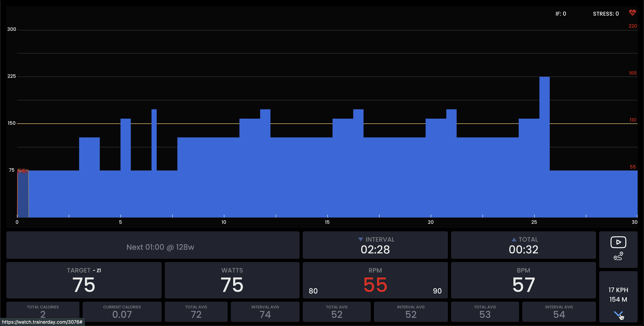644x326 pixels.
Task: Click the 20-minute mark on the time axis
Action: point(430,222)
